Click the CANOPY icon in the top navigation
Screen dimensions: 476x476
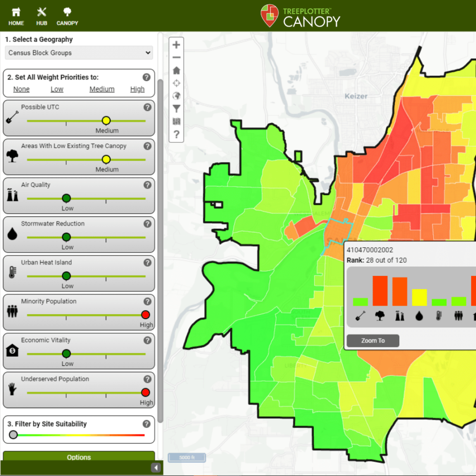tap(67, 15)
